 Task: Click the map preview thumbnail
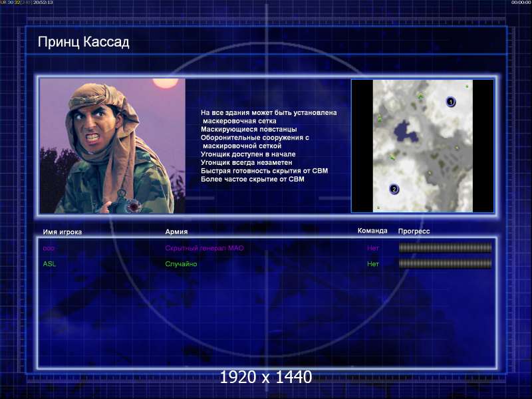click(422, 146)
